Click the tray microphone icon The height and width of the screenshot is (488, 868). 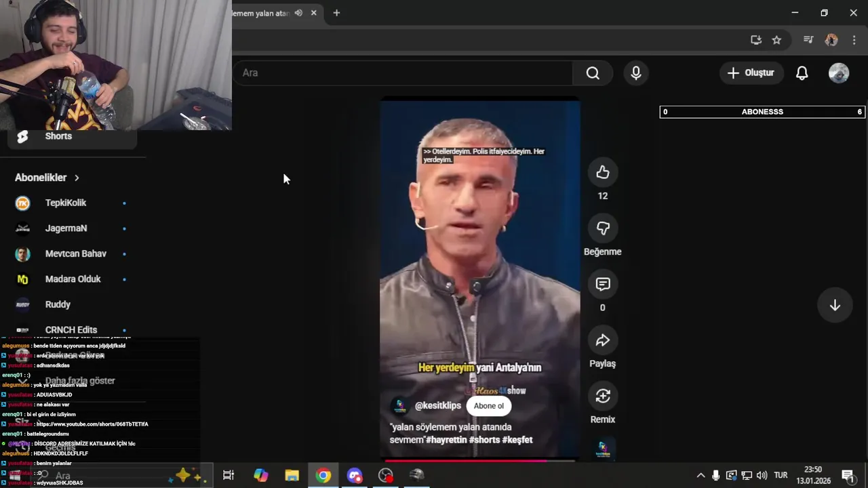click(x=715, y=476)
